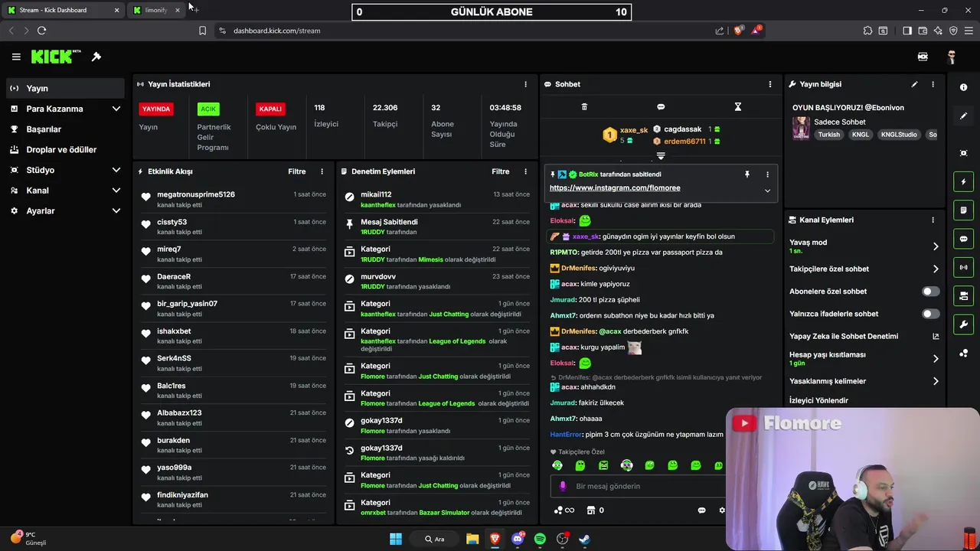Open Yayın bilgisi panel three-dot menu

(x=933, y=84)
